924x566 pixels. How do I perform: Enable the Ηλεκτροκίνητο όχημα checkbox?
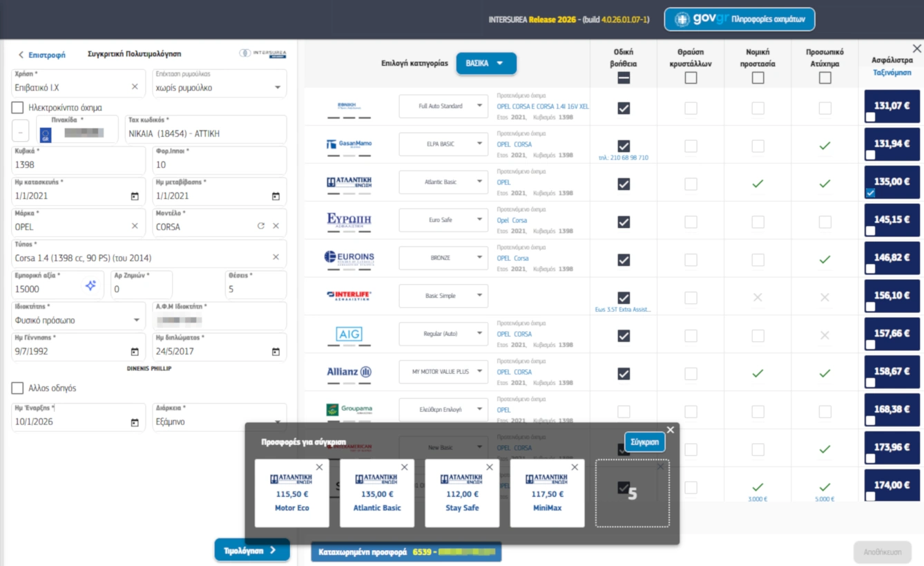tap(18, 108)
